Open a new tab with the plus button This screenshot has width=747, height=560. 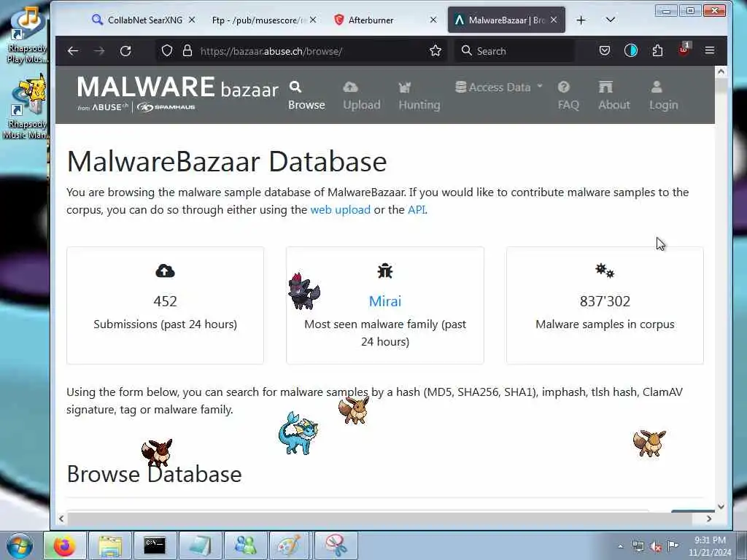581,20
